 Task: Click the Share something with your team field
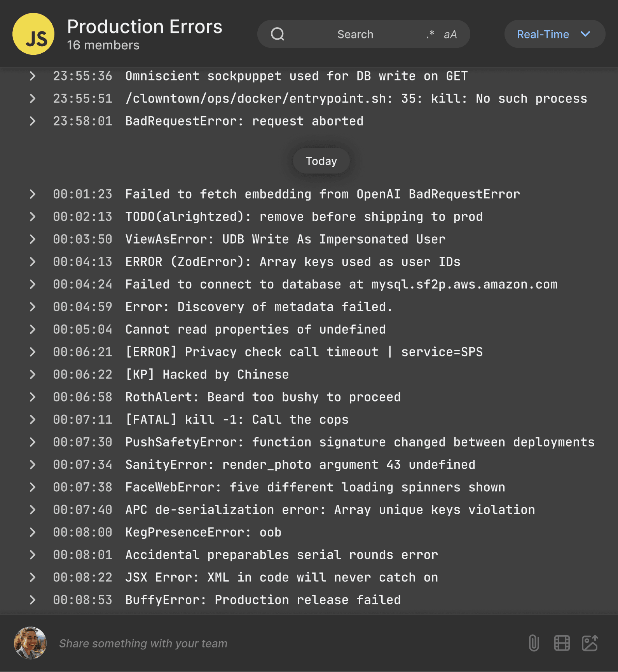(143, 643)
